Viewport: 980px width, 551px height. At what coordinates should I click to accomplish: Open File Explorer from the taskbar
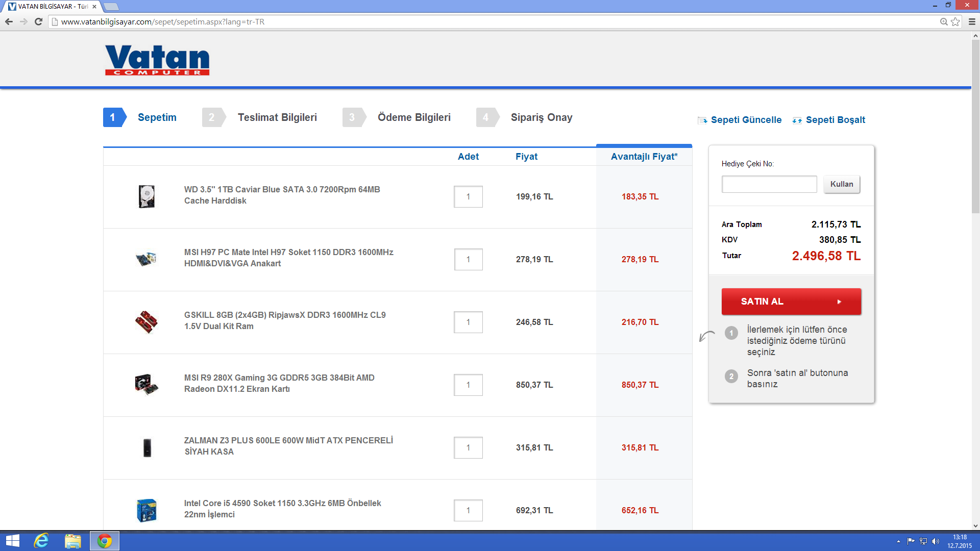pyautogui.click(x=73, y=541)
